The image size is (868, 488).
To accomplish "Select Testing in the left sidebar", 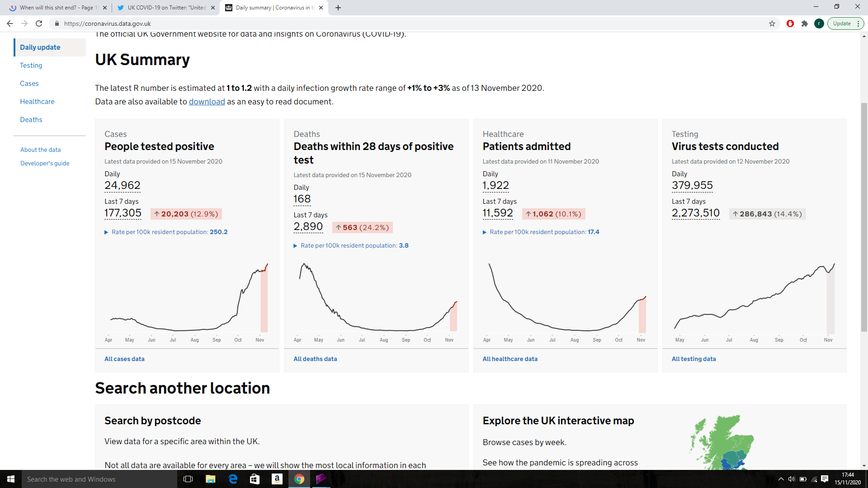I will point(31,66).
